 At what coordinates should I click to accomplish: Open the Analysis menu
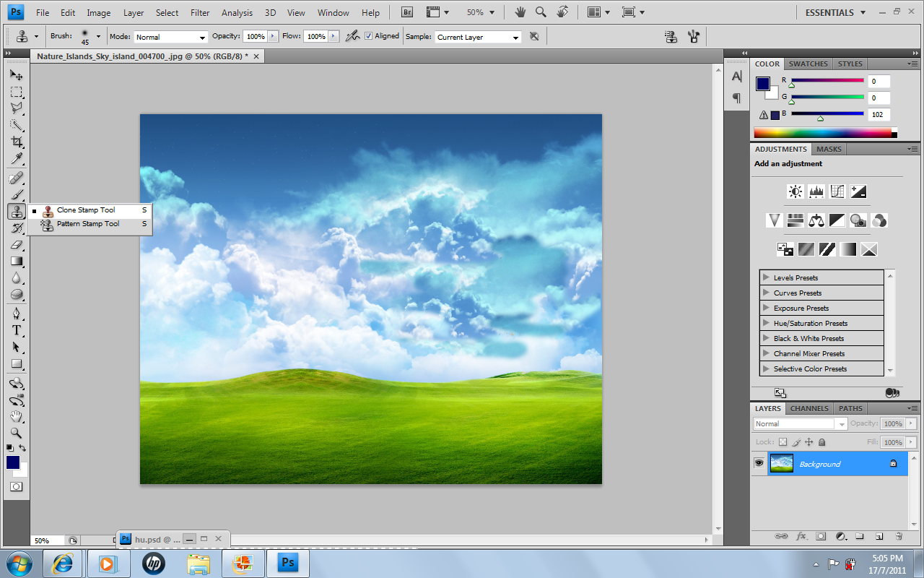click(237, 12)
